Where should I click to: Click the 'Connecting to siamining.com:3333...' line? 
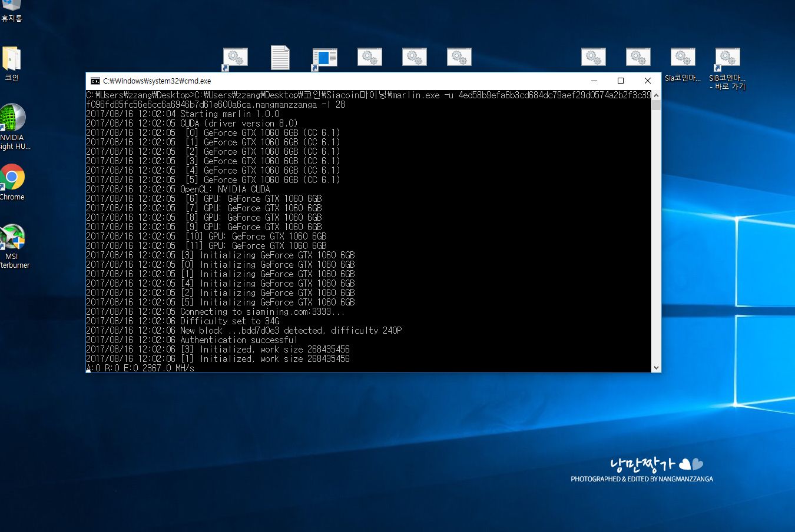click(216, 312)
